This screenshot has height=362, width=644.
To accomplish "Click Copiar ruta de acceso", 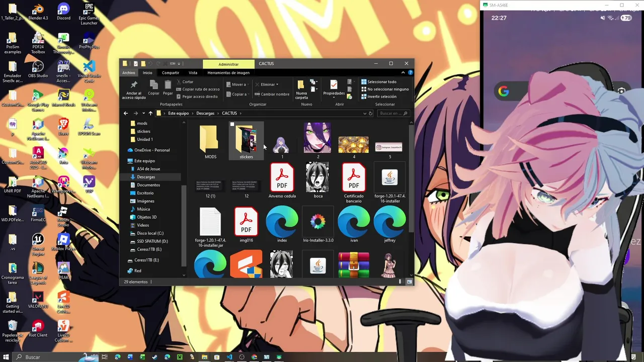I will (197, 89).
